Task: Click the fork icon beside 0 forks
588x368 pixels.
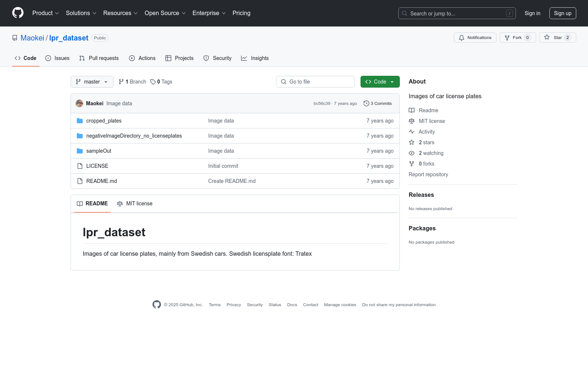Action: point(412,164)
